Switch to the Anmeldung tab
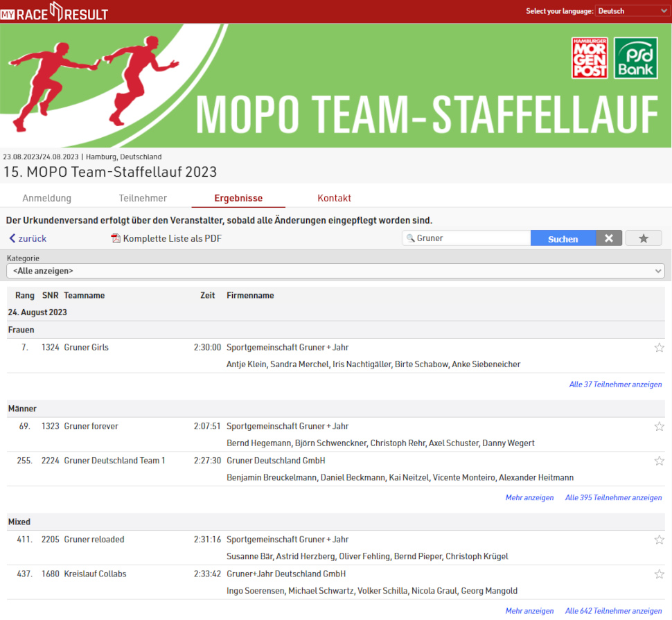This screenshot has height=620, width=672. pos(46,198)
